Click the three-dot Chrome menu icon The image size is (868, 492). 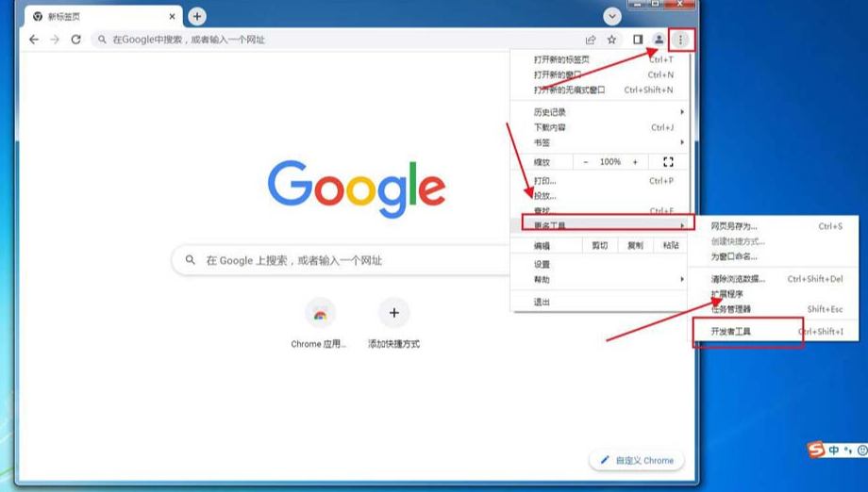click(x=680, y=40)
